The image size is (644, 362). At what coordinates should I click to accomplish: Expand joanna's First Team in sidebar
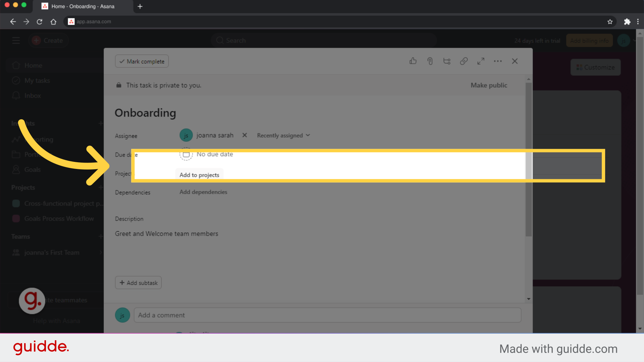(x=101, y=252)
